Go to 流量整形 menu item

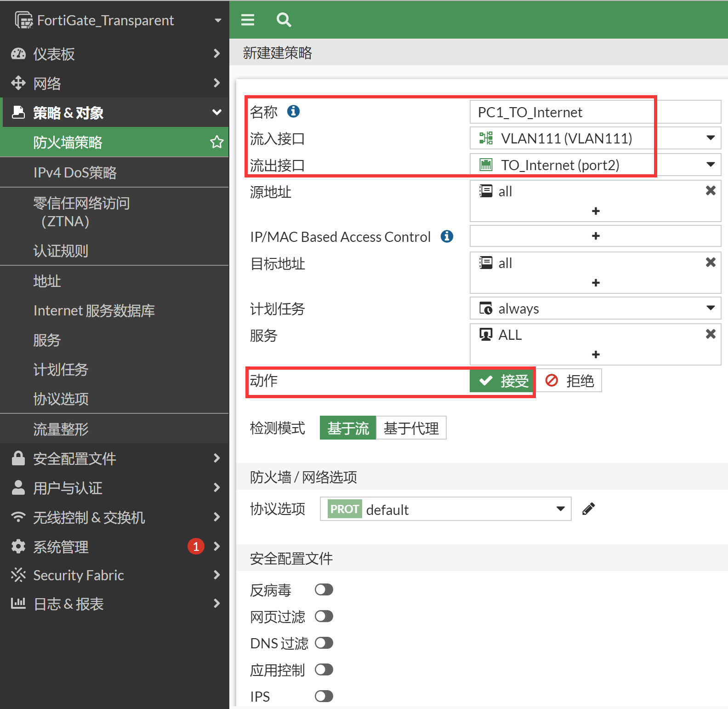(61, 429)
